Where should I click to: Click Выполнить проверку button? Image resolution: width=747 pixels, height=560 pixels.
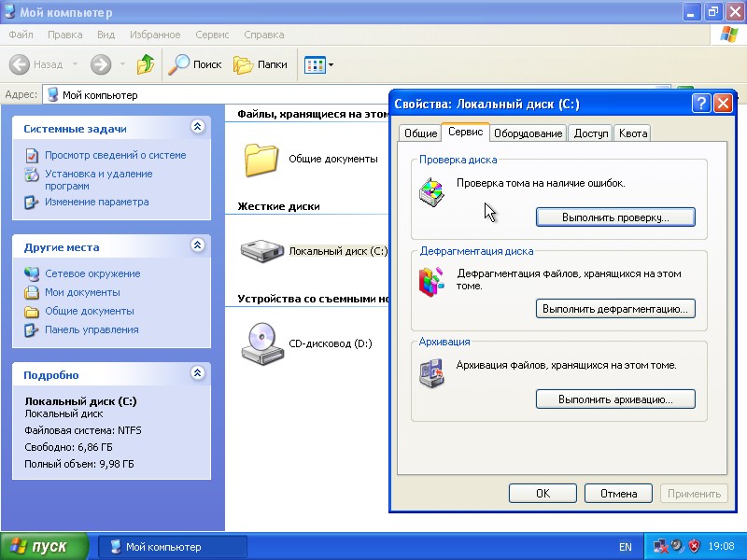coord(615,217)
